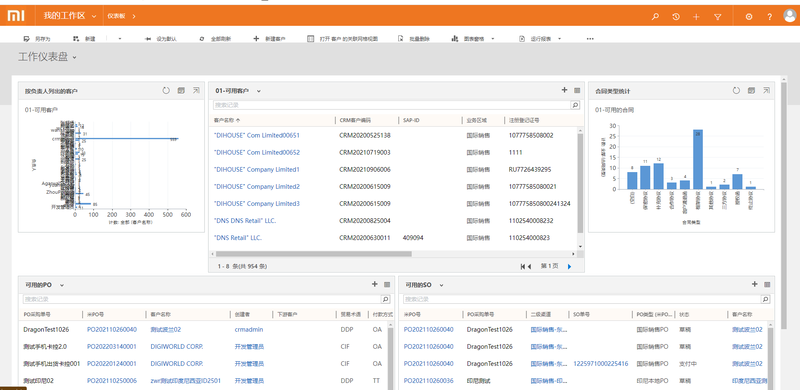Go to previous page of 01-可用客户
The height and width of the screenshot is (390, 800).
point(529,266)
